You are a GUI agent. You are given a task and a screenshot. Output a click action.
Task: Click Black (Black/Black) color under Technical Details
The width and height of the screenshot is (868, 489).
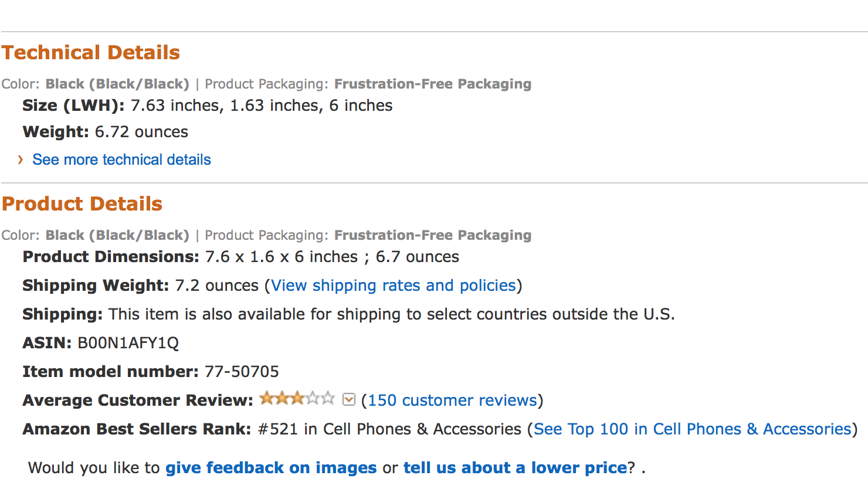[x=117, y=84]
